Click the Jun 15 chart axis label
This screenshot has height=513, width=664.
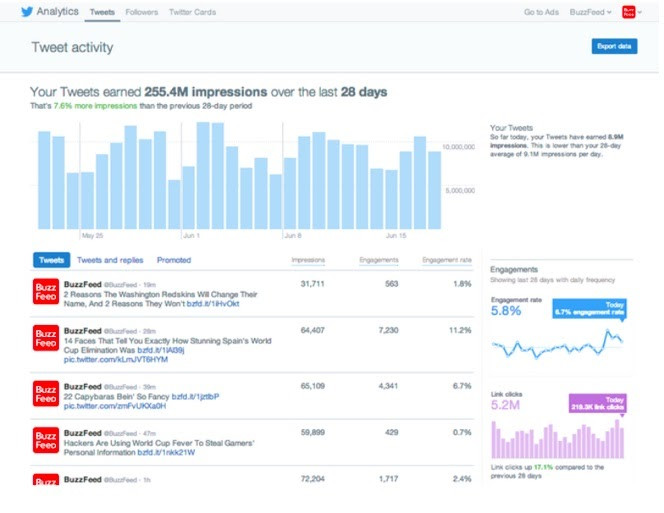pos(396,236)
